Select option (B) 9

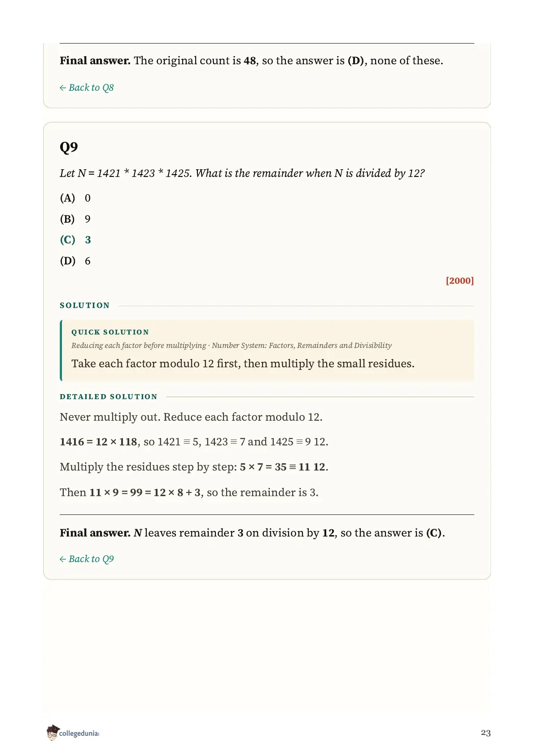75,219
